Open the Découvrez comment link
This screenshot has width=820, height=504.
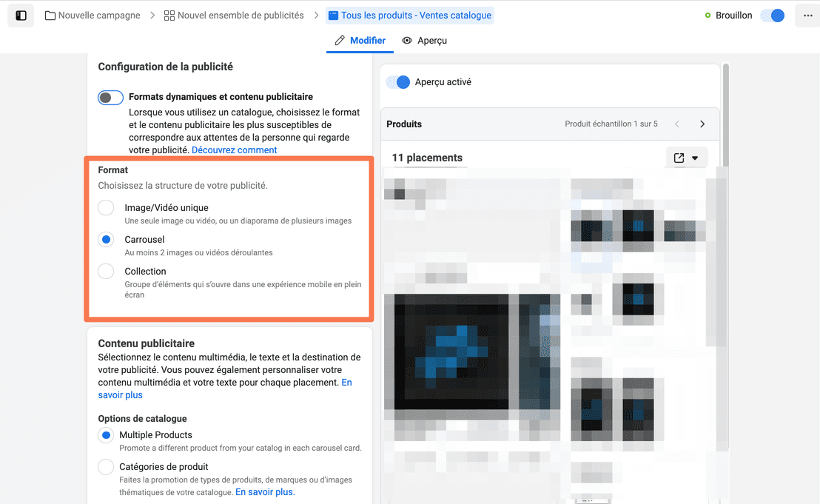[235, 150]
